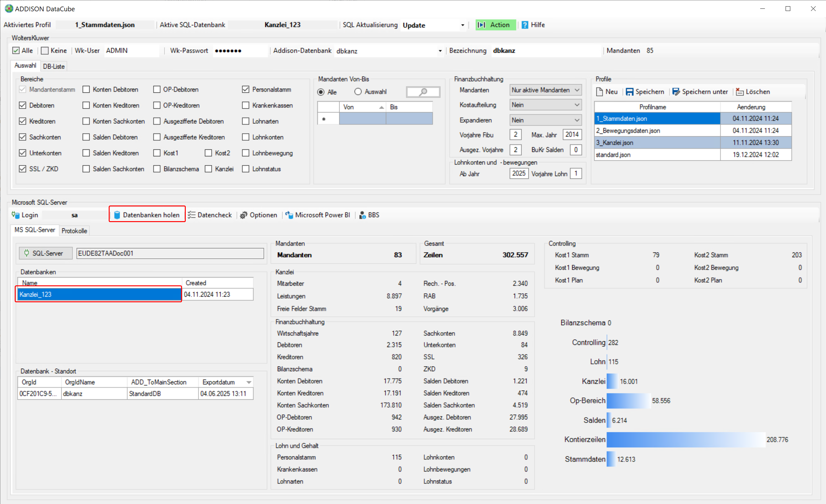Enable Konten Debitoren checkbox
Screen dimensions: 826x504
coord(86,90)
